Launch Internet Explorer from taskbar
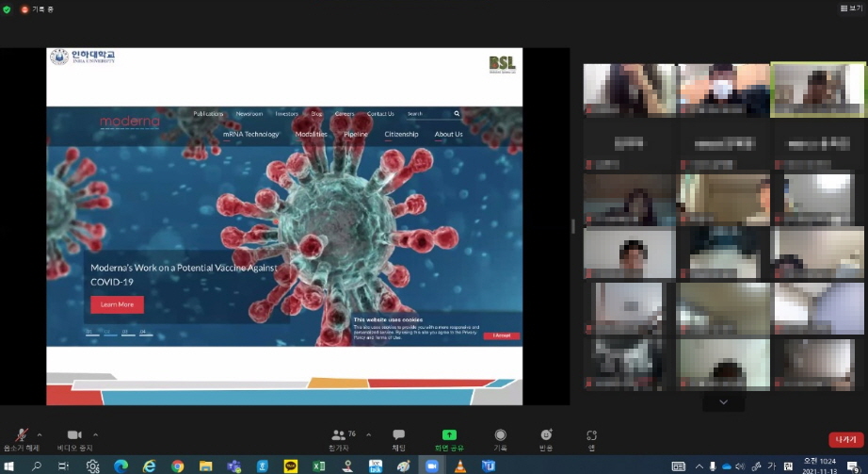 [149, 466]
